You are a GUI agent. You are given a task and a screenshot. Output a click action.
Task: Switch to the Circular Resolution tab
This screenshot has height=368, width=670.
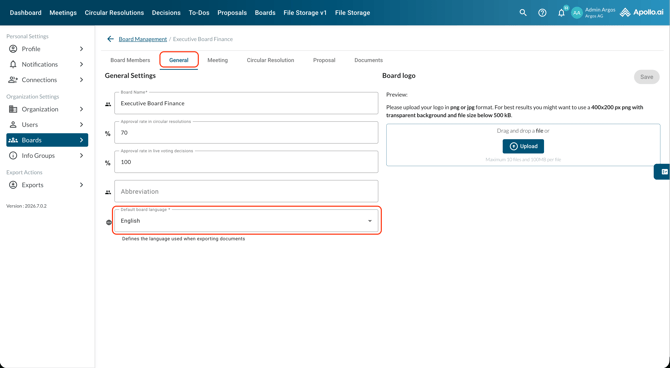point(270,60)
